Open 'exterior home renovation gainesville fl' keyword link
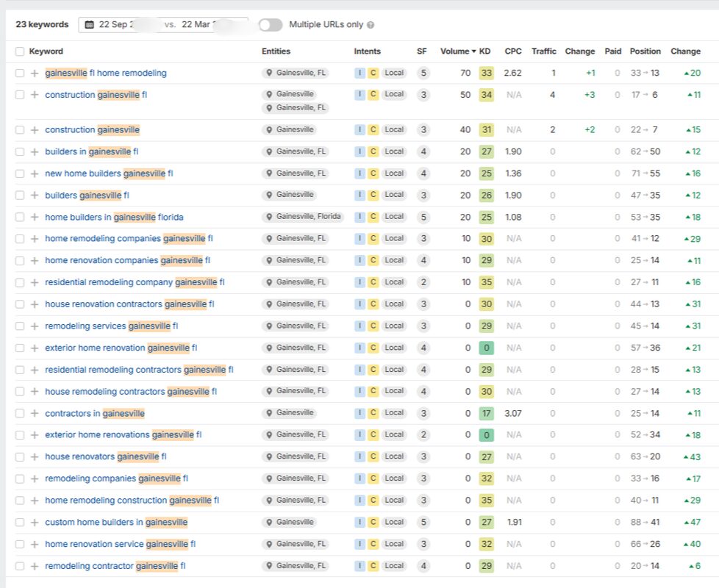This screenshot has width=719, height=588. click(x=121, y=348)
